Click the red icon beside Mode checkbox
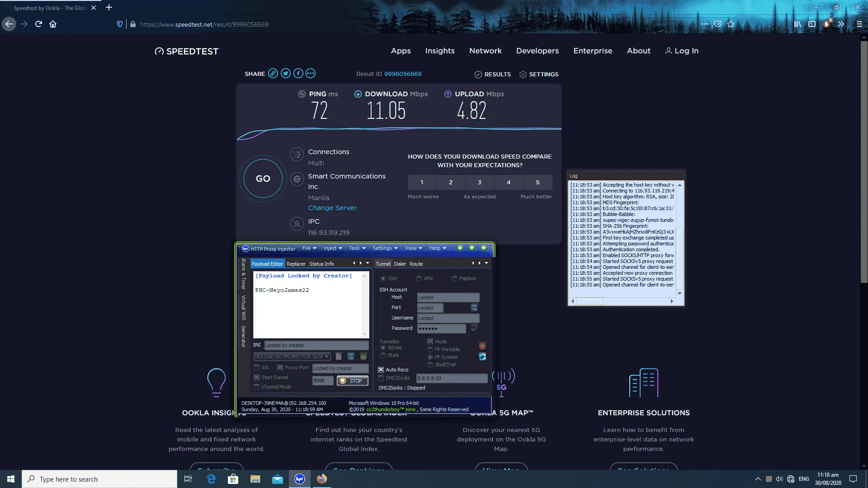868x488 pixels. [482, 346]
